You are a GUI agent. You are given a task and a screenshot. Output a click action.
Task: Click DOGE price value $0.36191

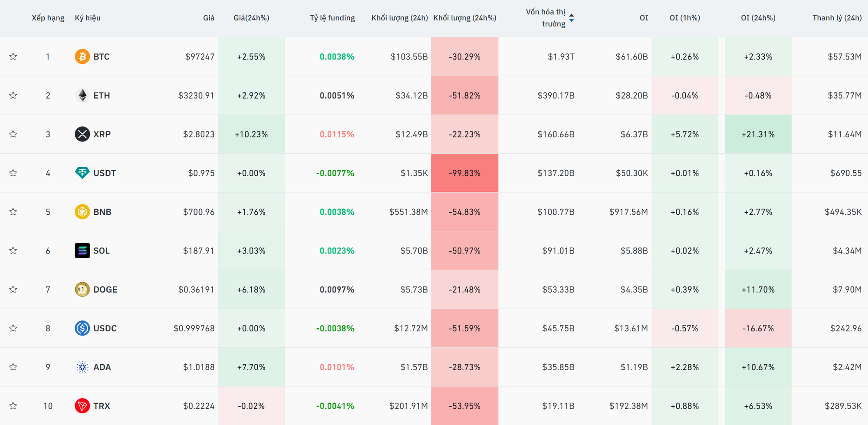coord(196,290)
